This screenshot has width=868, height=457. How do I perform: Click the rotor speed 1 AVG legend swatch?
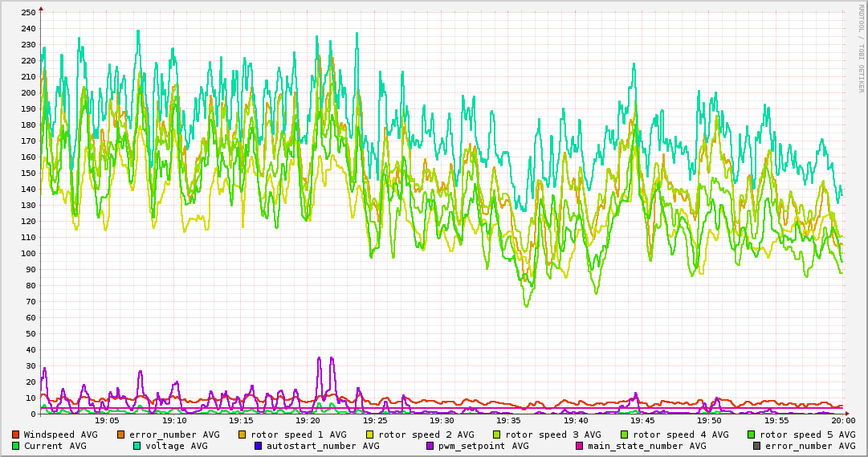click(x=242, y=435)
